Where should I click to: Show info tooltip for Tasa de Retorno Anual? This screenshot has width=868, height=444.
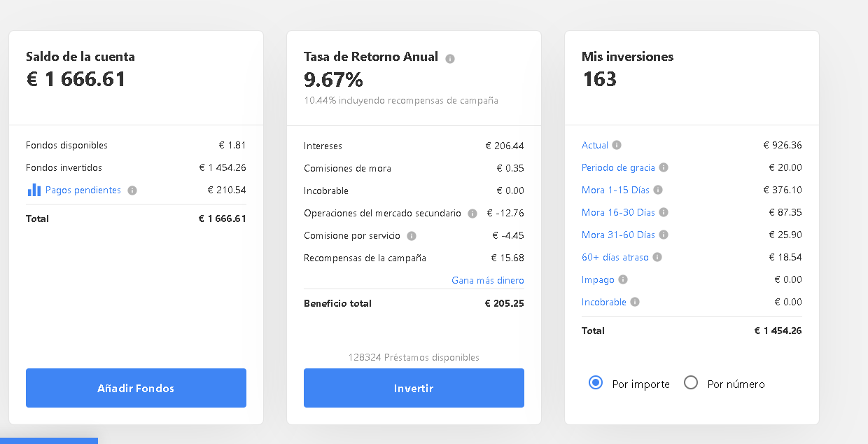click(x=450, y=59)
